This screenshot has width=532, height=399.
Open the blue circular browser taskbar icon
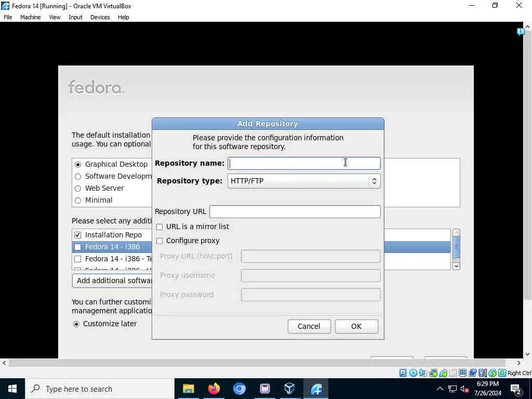click(x=239, y=389)
